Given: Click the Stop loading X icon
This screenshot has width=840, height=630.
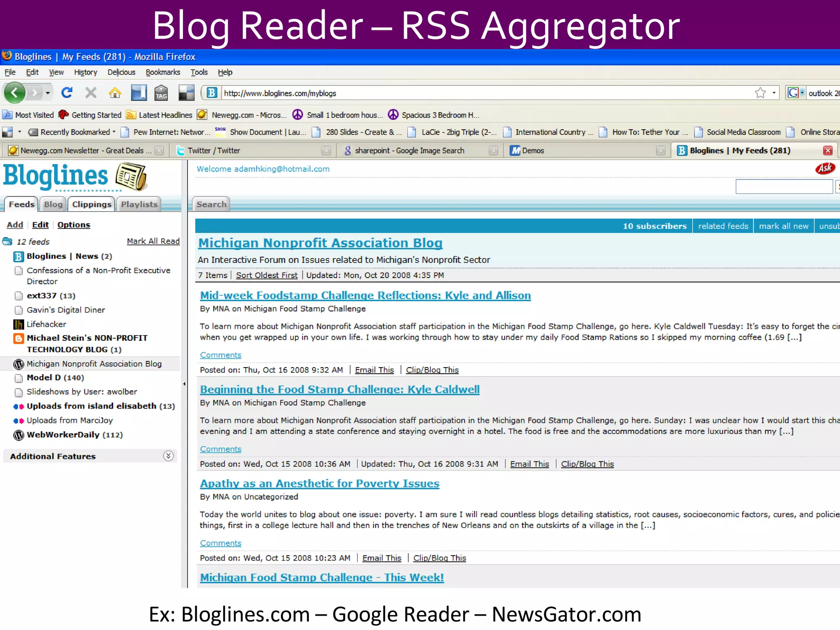Looking at the screenshot, I should point(91,93).
